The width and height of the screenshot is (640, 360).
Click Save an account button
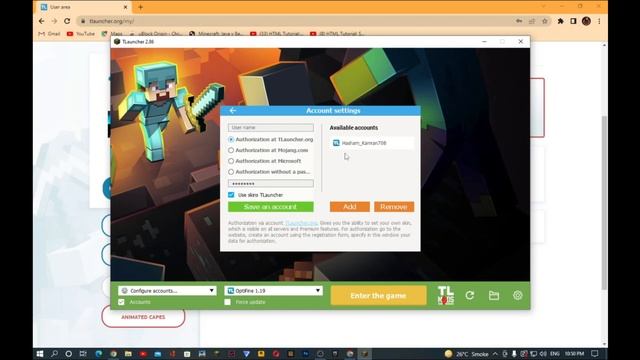(x=271, y=207)
